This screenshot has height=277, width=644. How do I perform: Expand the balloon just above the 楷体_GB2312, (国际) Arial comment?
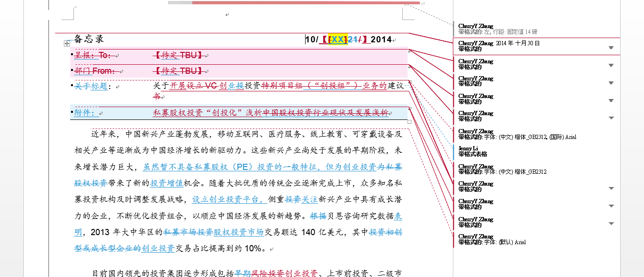[611, 118]
